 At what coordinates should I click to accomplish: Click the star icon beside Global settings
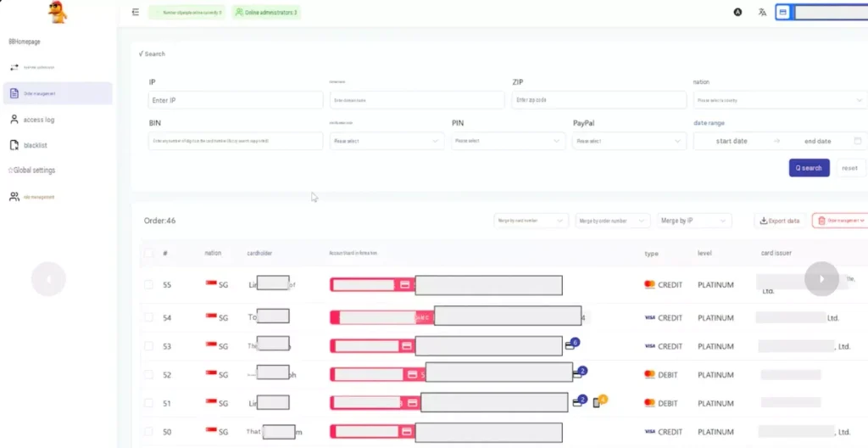pyautogui.click(x=10, y=171)
